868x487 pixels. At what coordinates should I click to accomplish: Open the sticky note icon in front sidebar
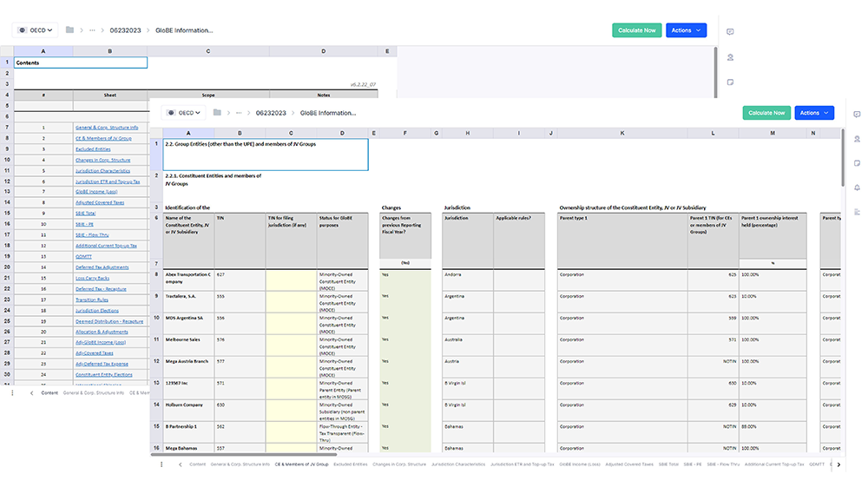tap(857, 163)
